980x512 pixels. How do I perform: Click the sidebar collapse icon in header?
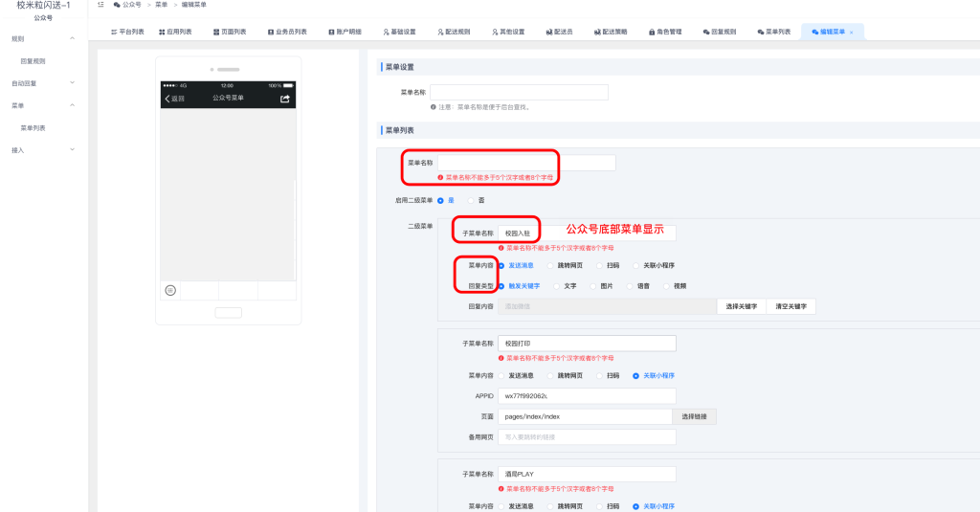(x=101, y=5)
